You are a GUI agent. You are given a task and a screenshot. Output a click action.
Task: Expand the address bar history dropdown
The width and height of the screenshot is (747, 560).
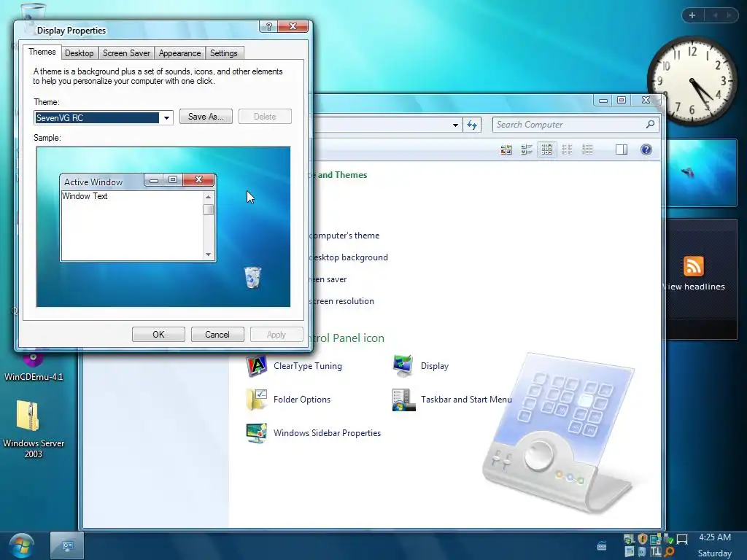tap(455, 125)
